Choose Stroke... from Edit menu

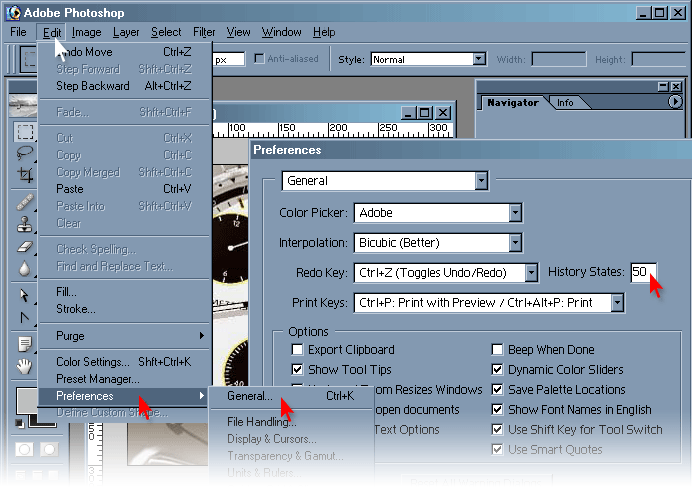[124, 309]
